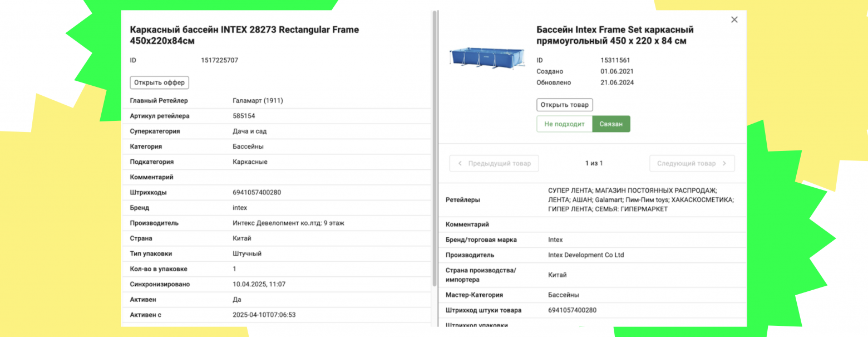Close the product dialog with the × icon
868x337 pixels.
point(734,19)
